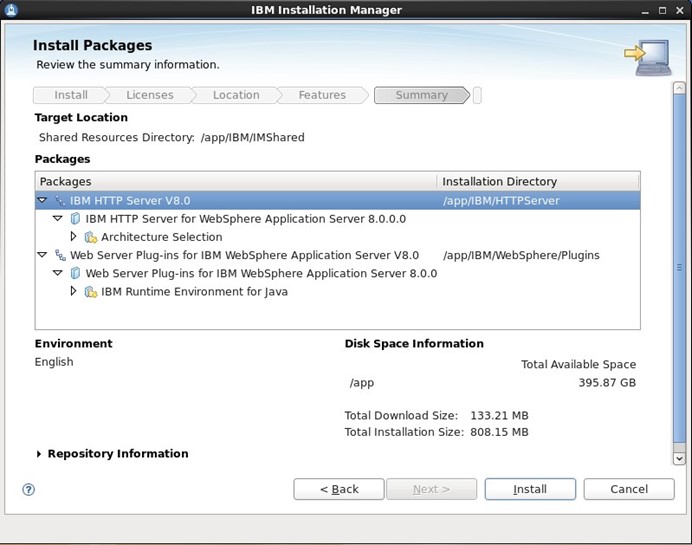Click the IBM HTTP Server 8.0.0.0 version icon
This screenshot has height=545, width=692.
(x=75, y=219)
